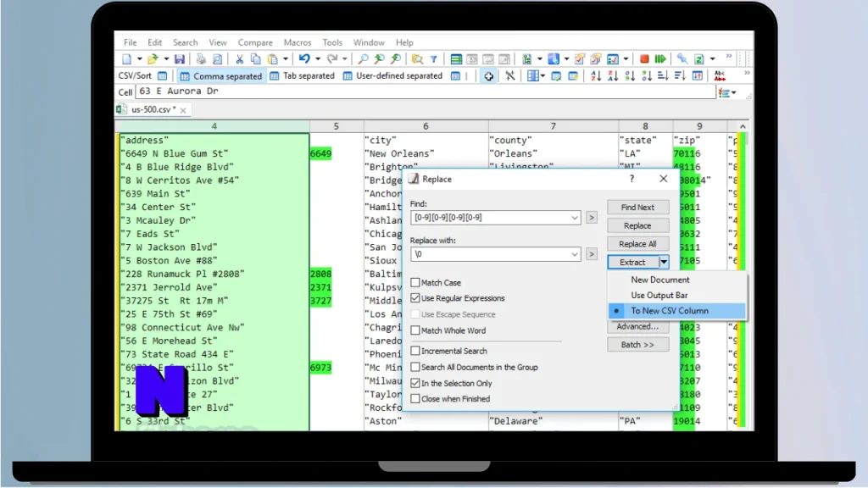Click the red Stop macro icon
Screen dimensions: 868x488
coord(644,59)
